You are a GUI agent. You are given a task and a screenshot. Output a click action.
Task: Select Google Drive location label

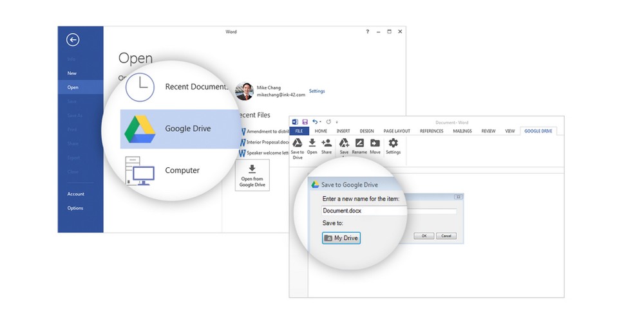click(x=187, y=129)
